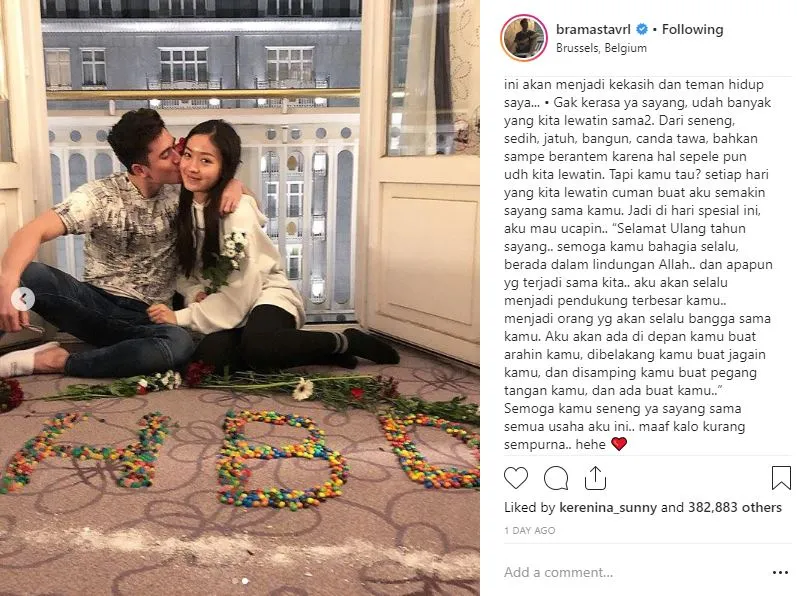Click the blue verified badge
This screenshot has height=596, width=797.
point(642,29)
